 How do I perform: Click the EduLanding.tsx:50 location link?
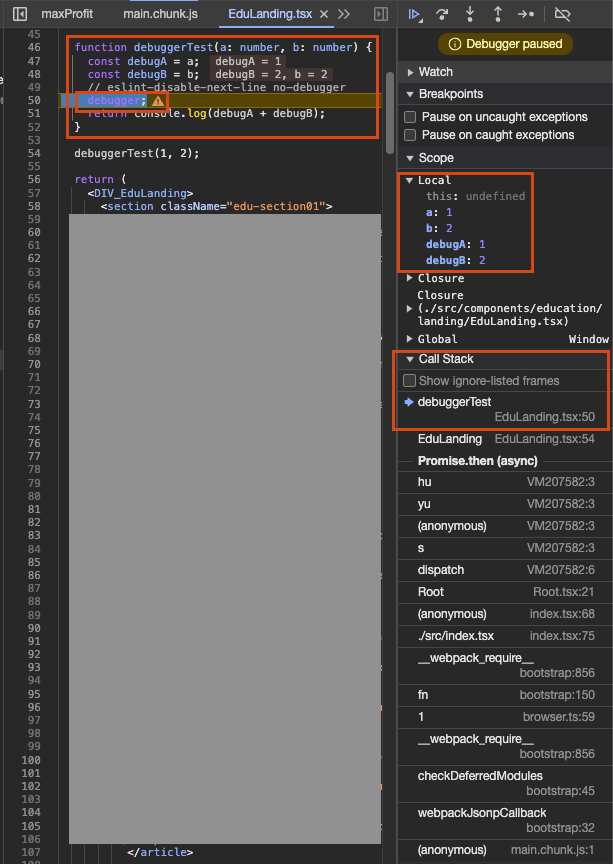[545, 417]
